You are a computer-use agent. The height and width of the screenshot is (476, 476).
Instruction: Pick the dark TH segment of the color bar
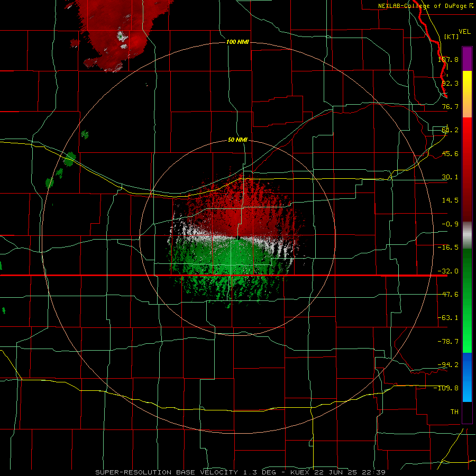[467, 412]
